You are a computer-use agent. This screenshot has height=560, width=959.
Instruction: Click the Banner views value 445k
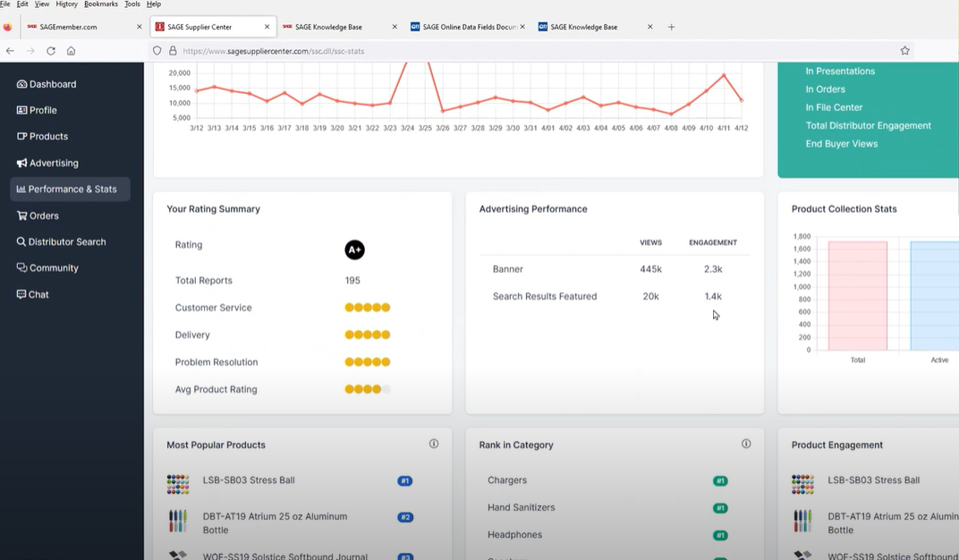(x=650, y=269)
